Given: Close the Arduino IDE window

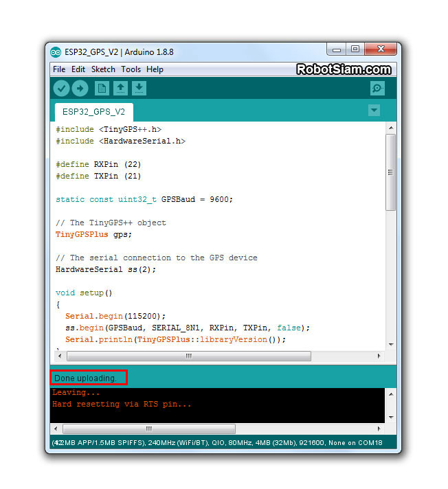Looking at the screenshot, I should click(381, 49).
